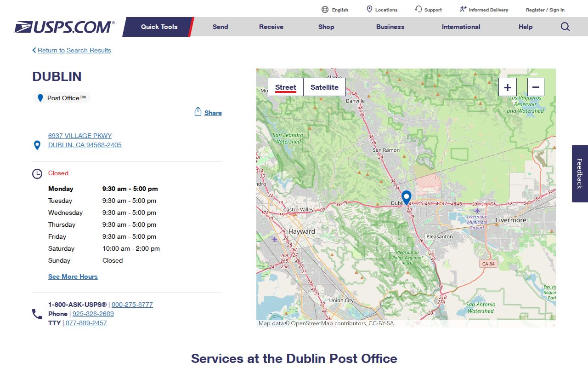Click the globe icon beside English
The image size is (588, 368).
coord(325,10)
